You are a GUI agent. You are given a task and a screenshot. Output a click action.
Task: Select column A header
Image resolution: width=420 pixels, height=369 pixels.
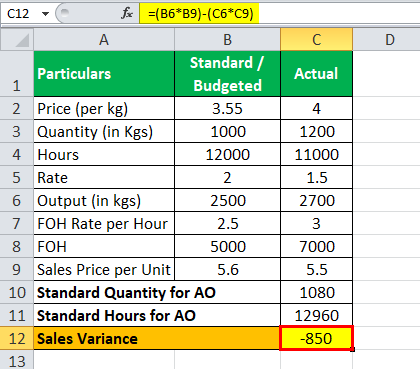coord(104,40)
